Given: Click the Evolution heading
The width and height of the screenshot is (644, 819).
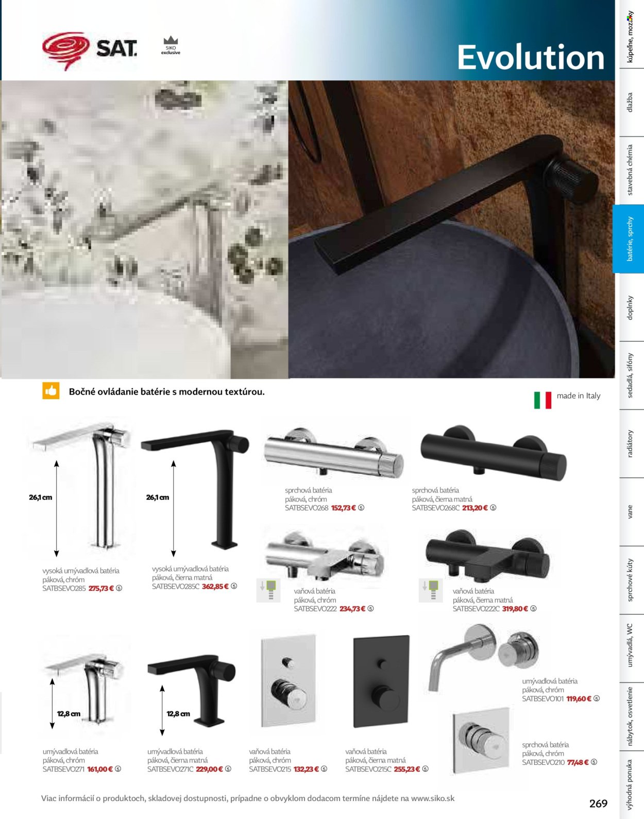Looking at the screenshot, I should (x=531, y=57).
